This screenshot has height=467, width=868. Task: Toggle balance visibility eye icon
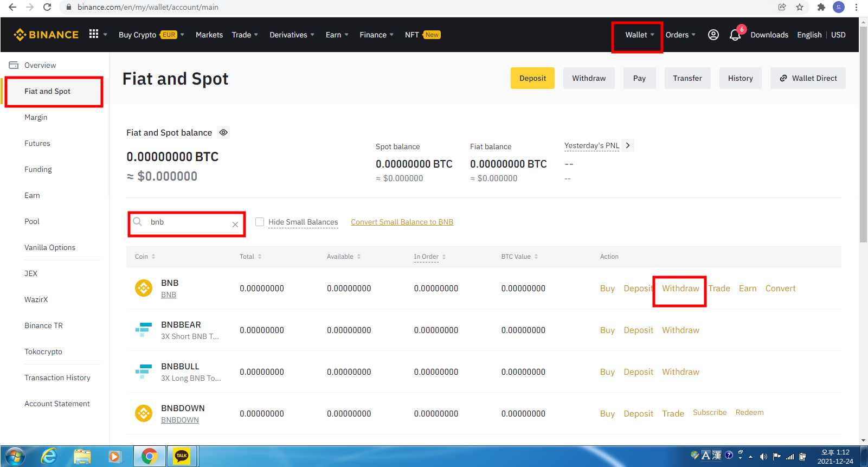[223, 132]
